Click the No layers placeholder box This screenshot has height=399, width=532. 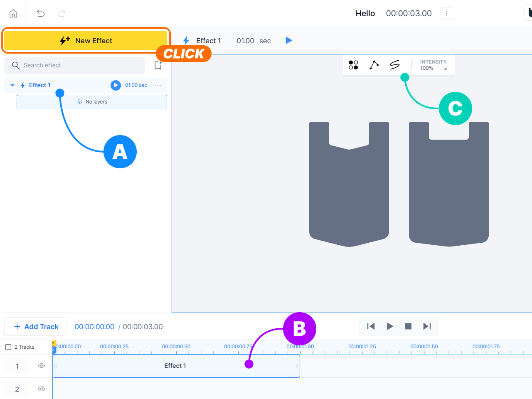coord(92,102)
